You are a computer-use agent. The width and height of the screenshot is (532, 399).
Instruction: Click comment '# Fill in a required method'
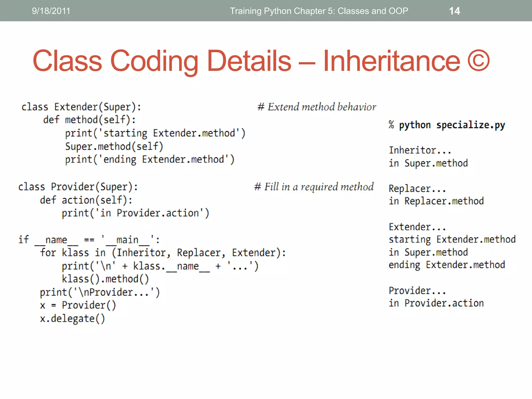pyautogui.click(x=314, y=187)
